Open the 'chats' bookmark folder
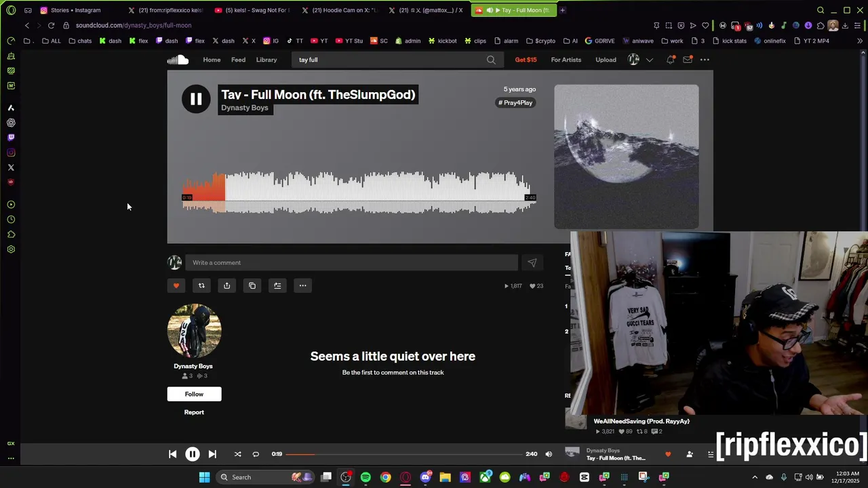Image resolution: width=868 pixels, height=488 pixels. pyautogui.click(x=80, y=41)
